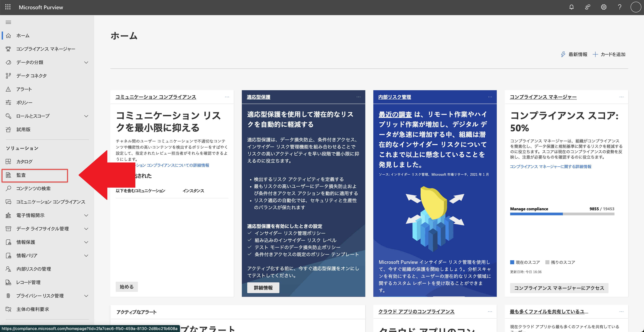Click the データ ライフサイクル管理 archive icon
The image size is (644, 332).
pos(9,229)
